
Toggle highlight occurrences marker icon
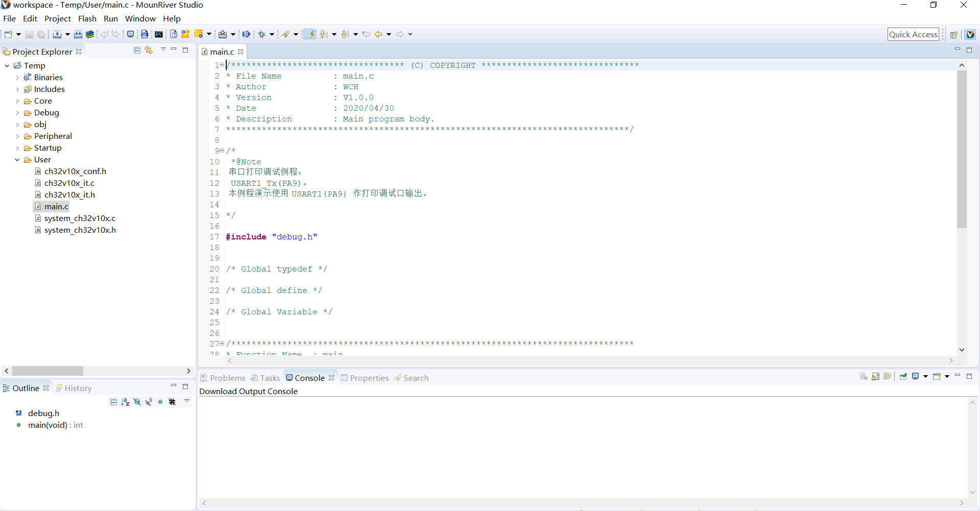coord(309,34)
